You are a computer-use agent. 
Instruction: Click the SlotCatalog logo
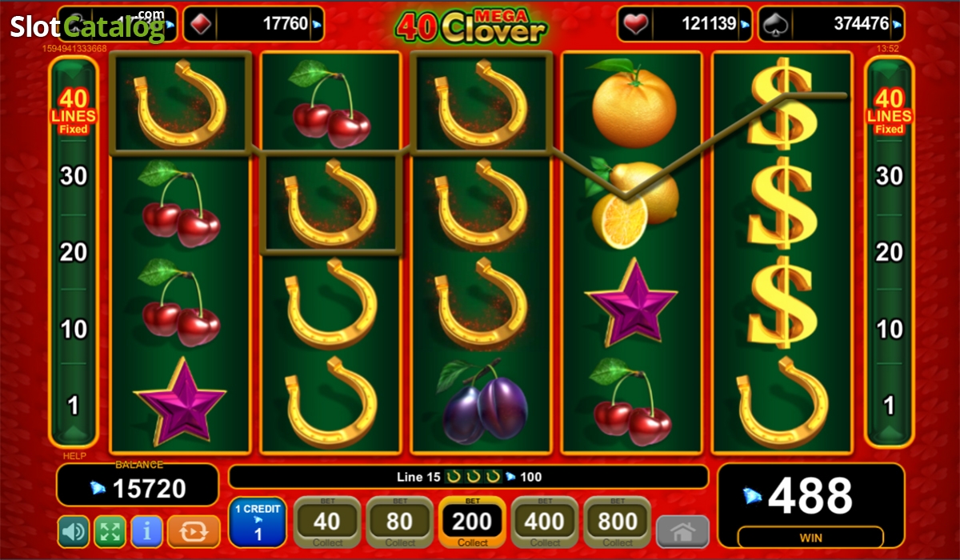(87, 26)
